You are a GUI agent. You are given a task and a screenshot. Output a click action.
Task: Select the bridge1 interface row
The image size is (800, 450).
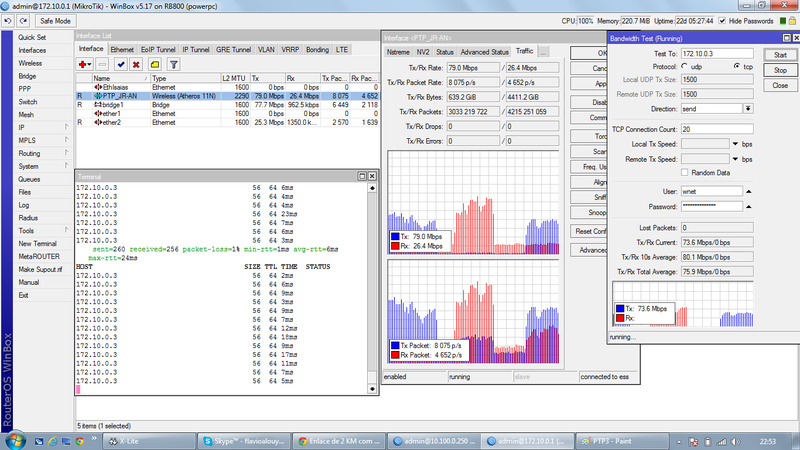227,105
